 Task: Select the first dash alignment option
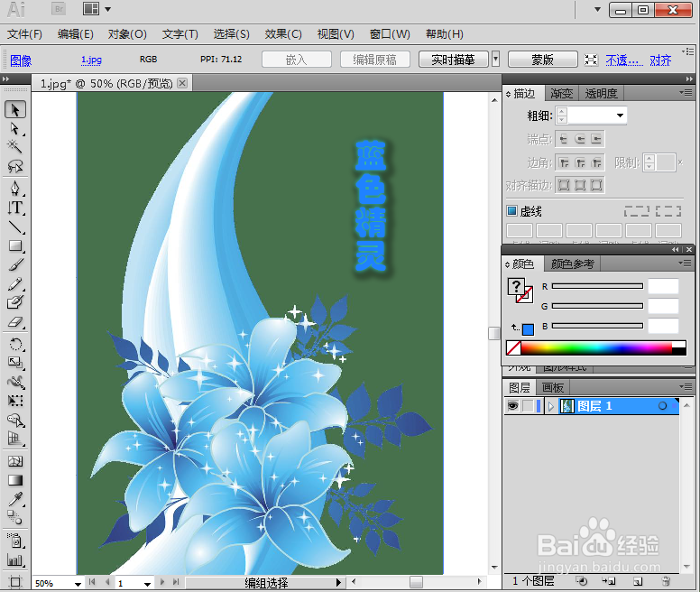tap(637, 211)
